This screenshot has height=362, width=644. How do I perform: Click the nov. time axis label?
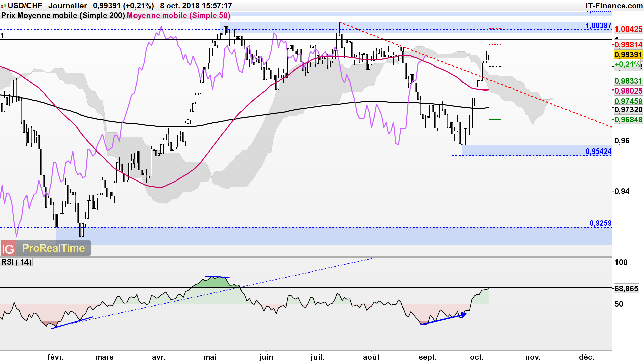[533, 357]
